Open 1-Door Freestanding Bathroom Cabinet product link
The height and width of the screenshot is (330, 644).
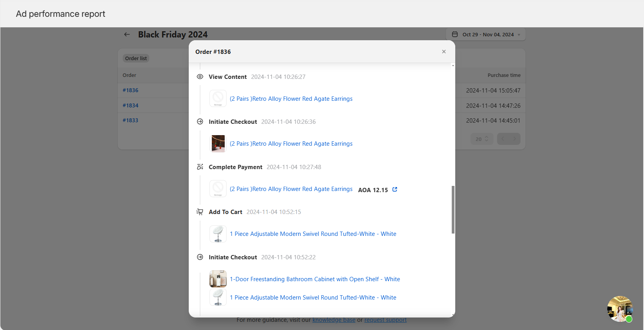click(x=315, y=279)
